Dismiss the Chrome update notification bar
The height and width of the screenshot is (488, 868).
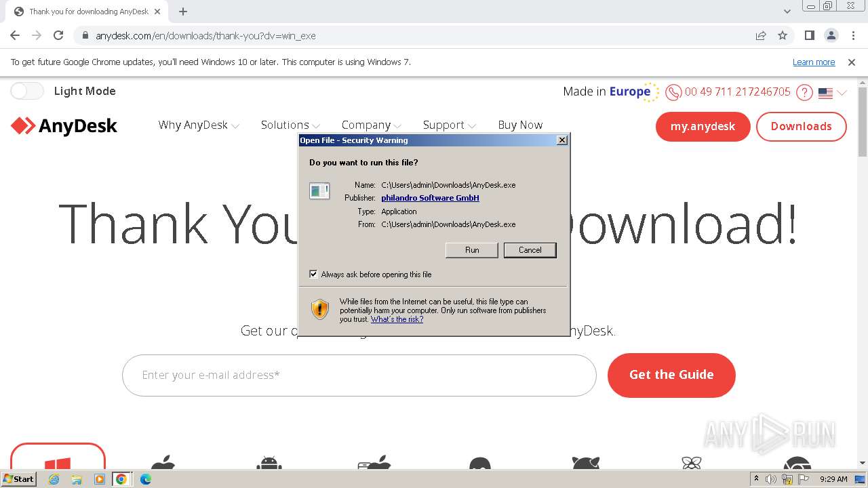[x=852, y=62]
